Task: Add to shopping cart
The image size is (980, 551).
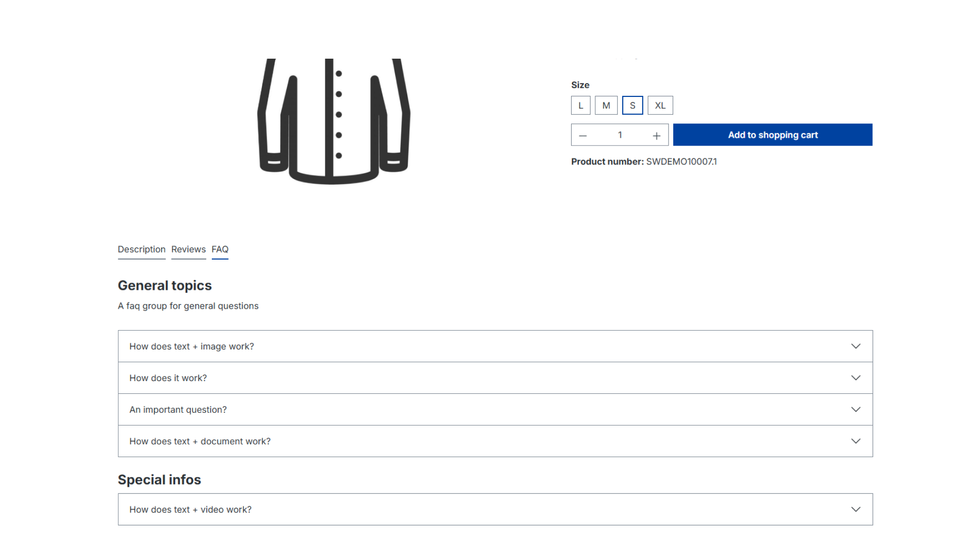Action: coord(773,135)
